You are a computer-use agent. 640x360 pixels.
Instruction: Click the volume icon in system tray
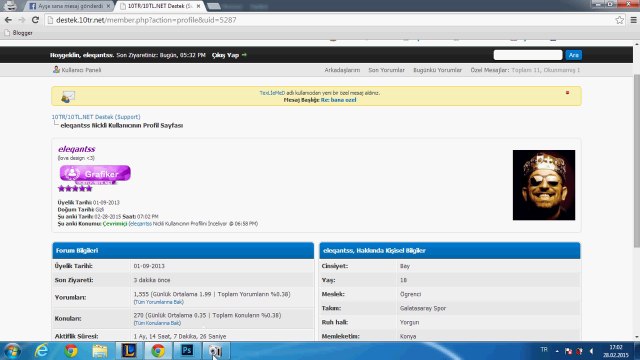click(591, 351)
